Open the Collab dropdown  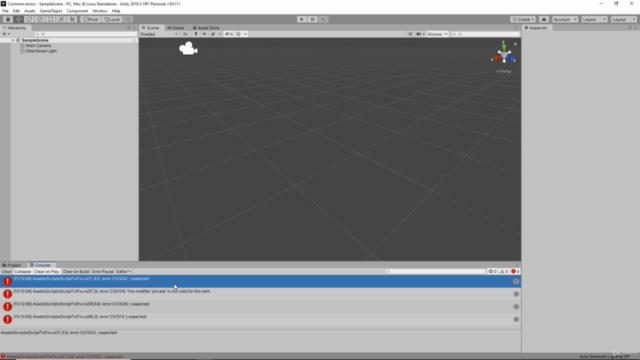(x=523, y=19)
